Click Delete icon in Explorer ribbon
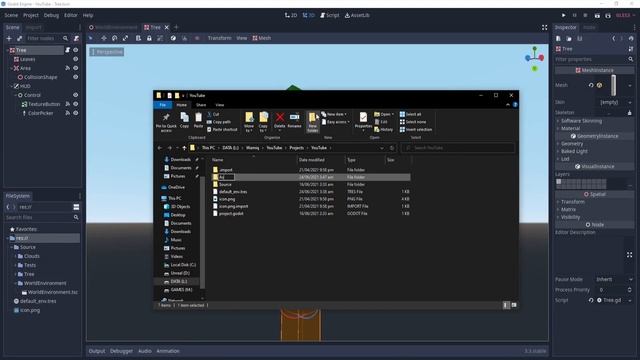Image resolution: width=640 pixels, height=360 pixels. pos(280,120)
